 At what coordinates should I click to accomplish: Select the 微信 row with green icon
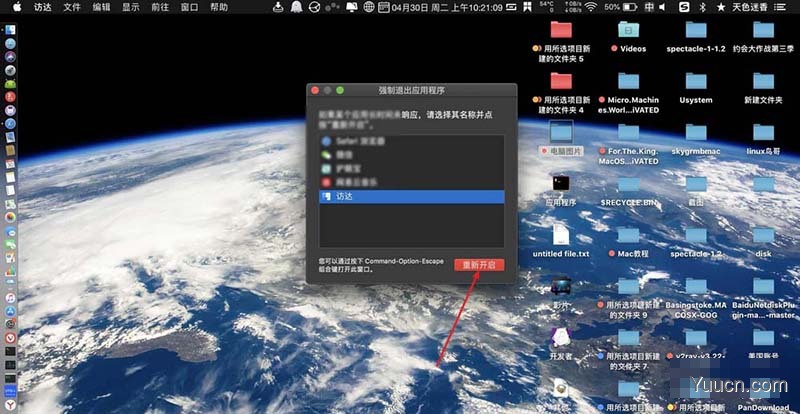tap(412, 155)
